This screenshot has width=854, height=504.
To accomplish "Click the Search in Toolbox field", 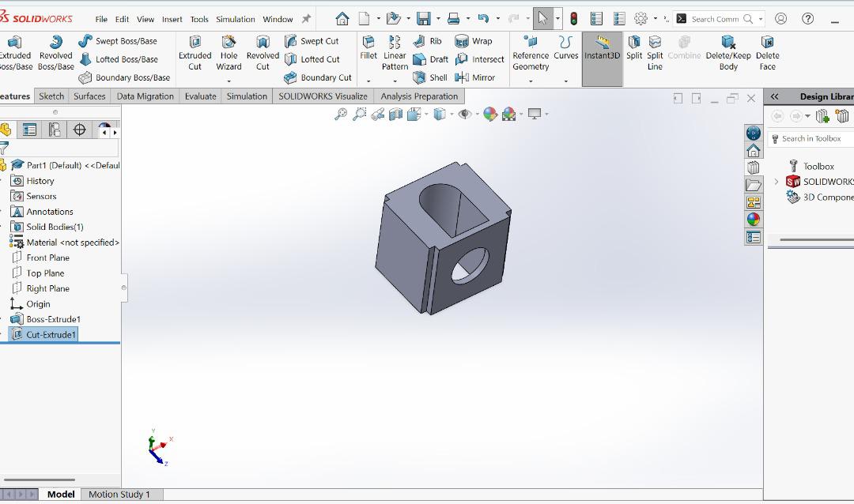I will [x=811, y=139].
